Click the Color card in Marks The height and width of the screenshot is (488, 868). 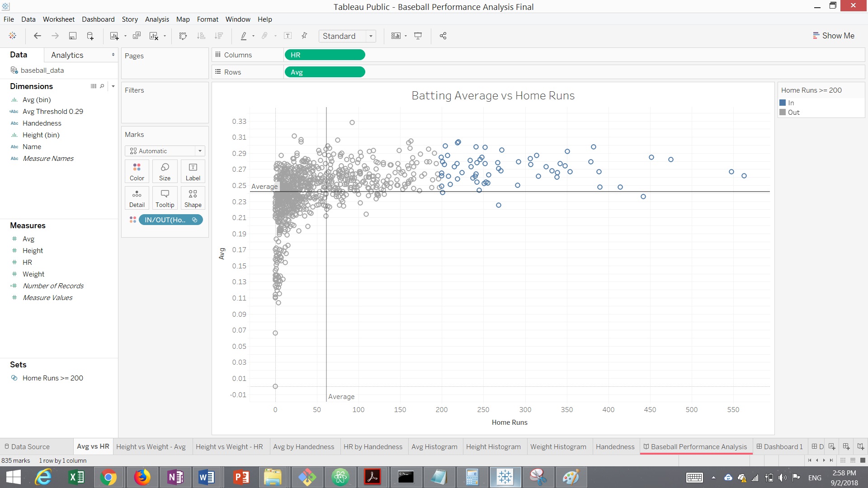137,171
